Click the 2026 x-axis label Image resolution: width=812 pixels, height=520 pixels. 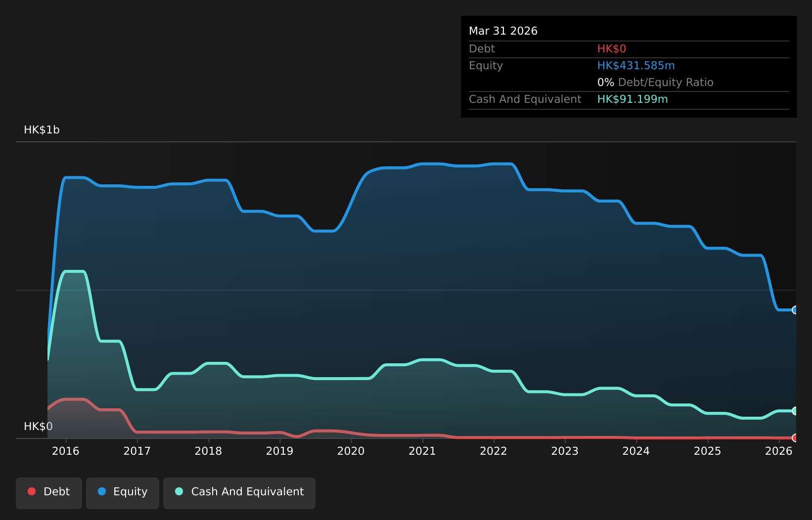pos(779,451)
